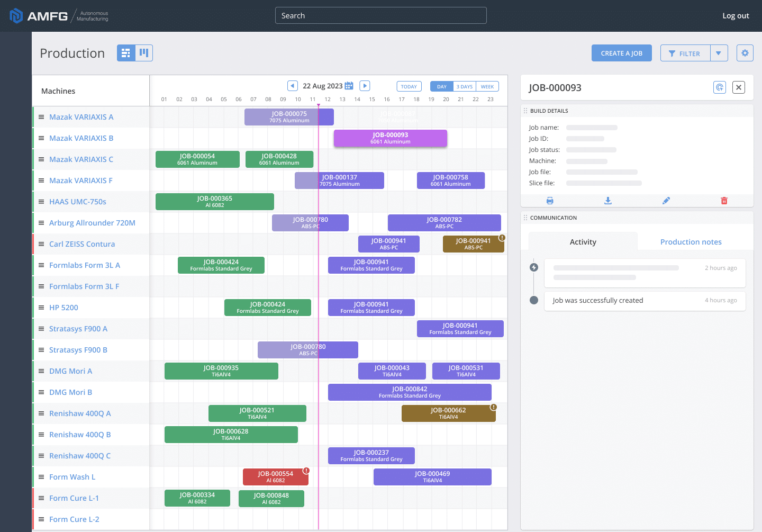Click the HP 5200 drag handle
Screen dimensions: 762x532
(x=41, y=308)
